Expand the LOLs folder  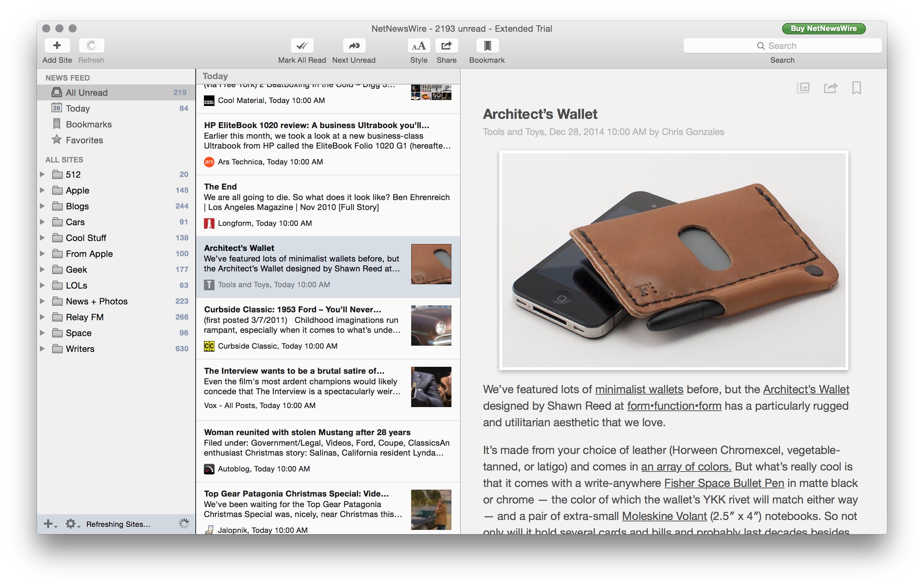[43, 285]
